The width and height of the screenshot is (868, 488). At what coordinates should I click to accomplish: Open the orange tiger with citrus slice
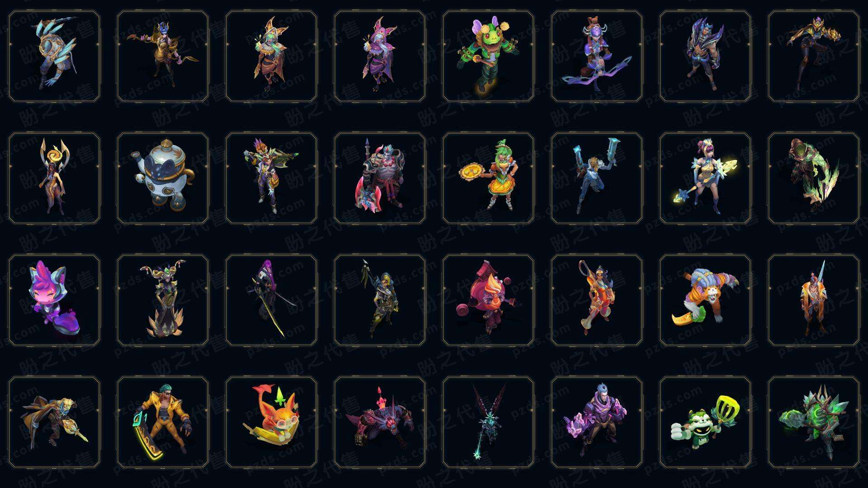coord(705,300)
